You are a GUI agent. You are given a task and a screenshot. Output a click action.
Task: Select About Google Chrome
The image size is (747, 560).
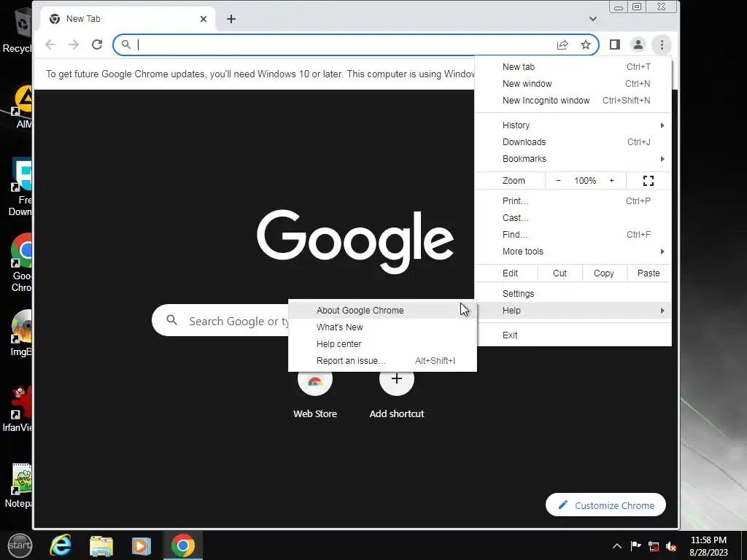click(x=382, y=311)
